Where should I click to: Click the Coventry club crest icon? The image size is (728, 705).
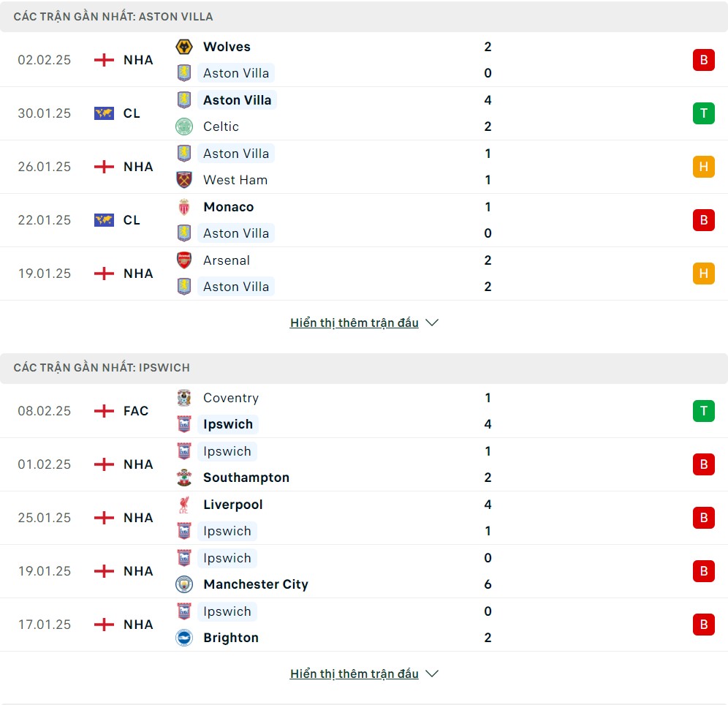point(184,398)
